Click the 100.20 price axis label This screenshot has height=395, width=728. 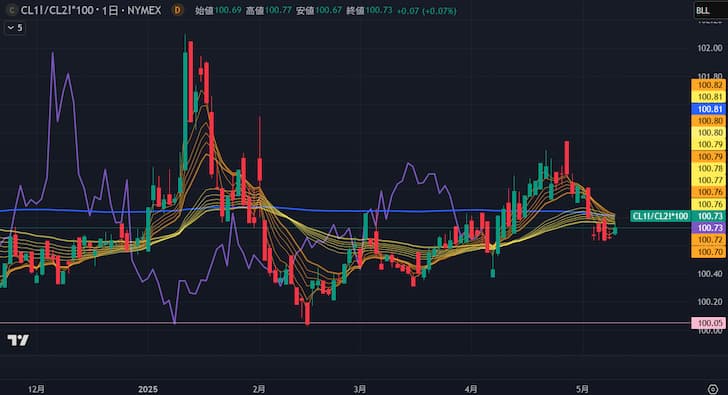pos(710,302)
